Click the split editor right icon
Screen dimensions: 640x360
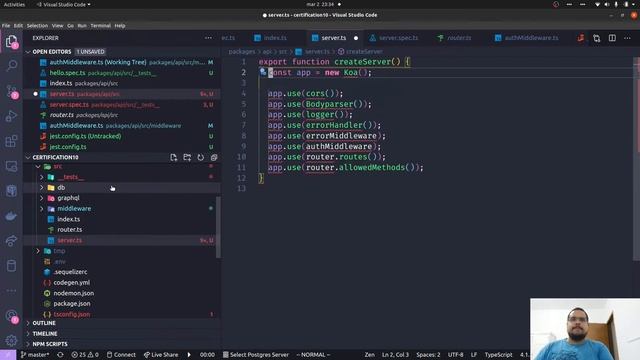point(612,38)
